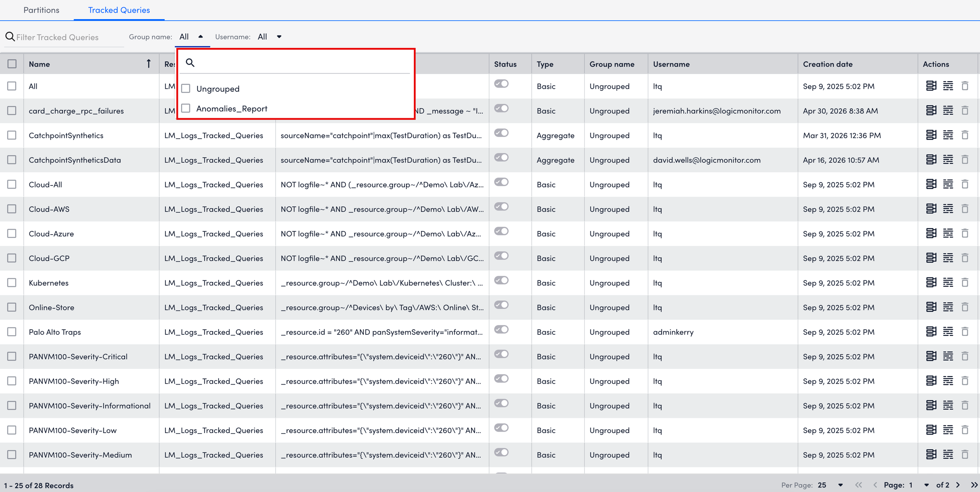Sort by the Group name column header

click(612, 64)
